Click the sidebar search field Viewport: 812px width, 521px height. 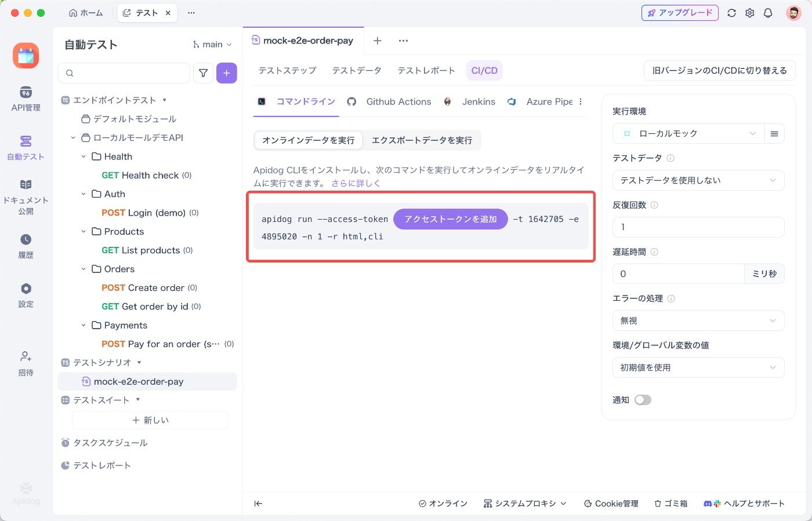124,73
